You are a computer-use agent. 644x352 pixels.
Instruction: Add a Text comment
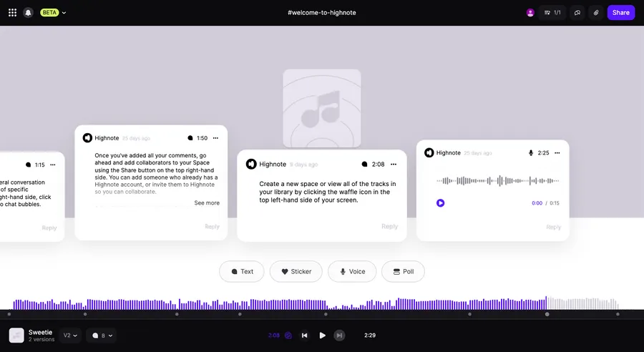point(242,271)
